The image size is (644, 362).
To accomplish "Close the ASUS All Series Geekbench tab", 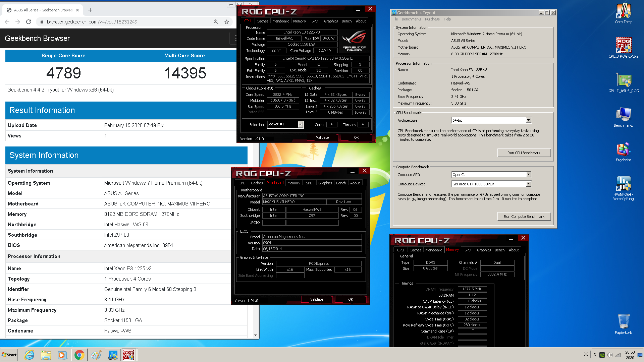I will pos(77,10).
